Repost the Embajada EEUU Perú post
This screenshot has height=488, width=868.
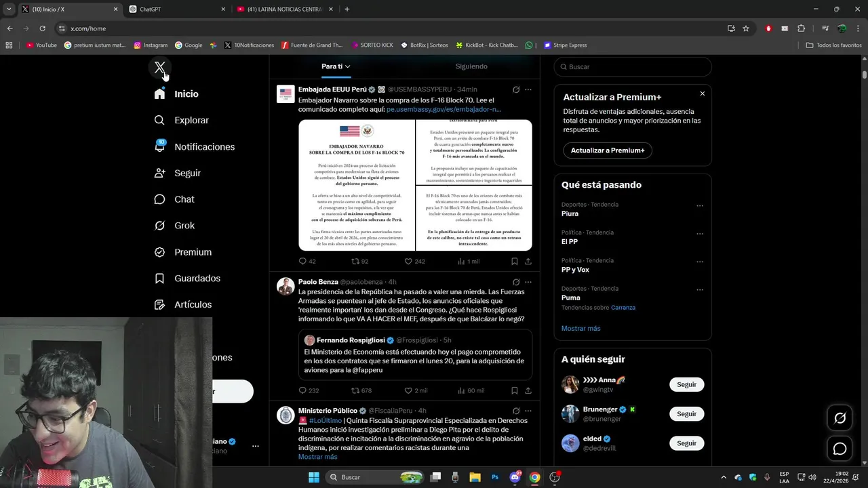click(x=355, y=262)
